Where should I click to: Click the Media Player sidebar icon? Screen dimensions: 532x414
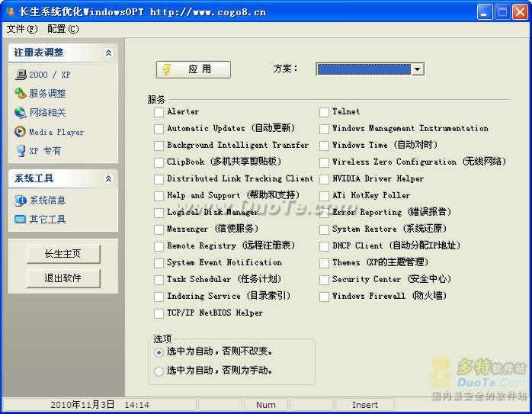pyautogui.click(x=20, y=131)
